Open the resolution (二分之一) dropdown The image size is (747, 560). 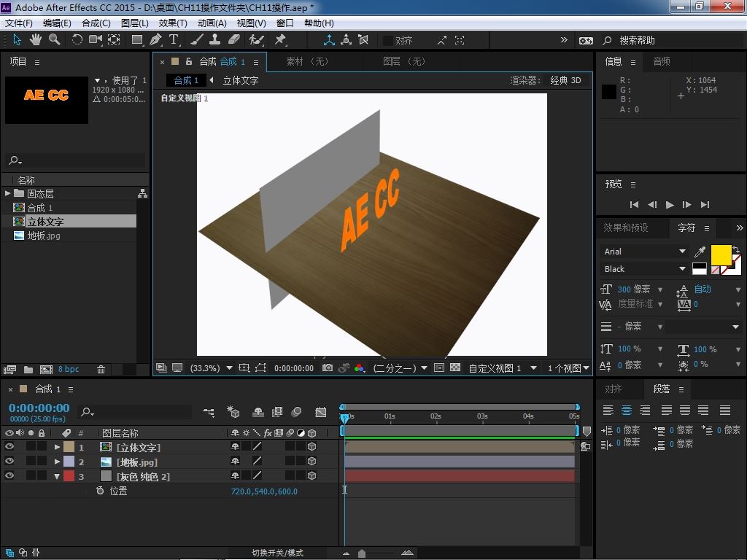click(400, 368)
